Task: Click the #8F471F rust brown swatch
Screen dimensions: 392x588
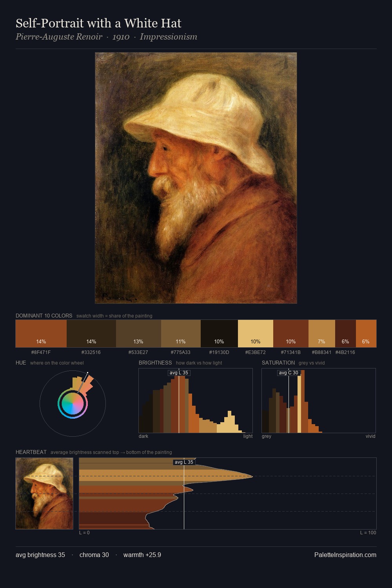Action: pyautogui.click(x=41, y=334)
